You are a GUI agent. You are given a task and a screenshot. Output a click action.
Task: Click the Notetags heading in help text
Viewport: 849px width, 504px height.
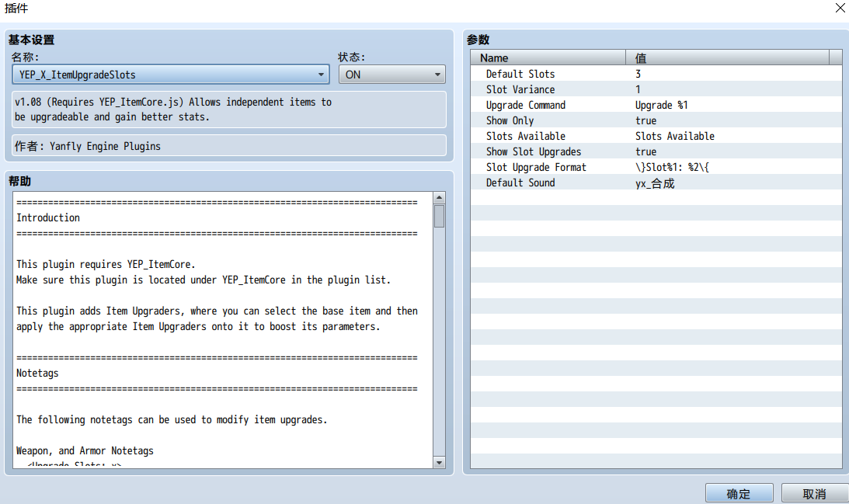(37, 373)
